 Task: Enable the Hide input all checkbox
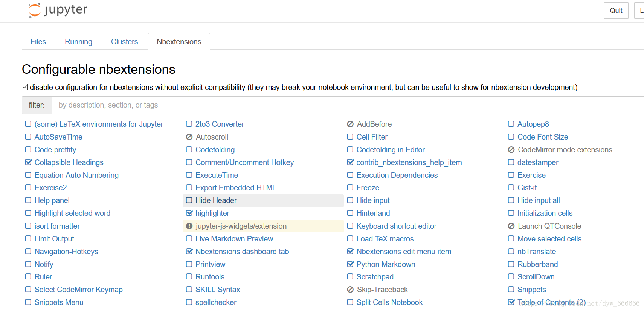[511, 200]
